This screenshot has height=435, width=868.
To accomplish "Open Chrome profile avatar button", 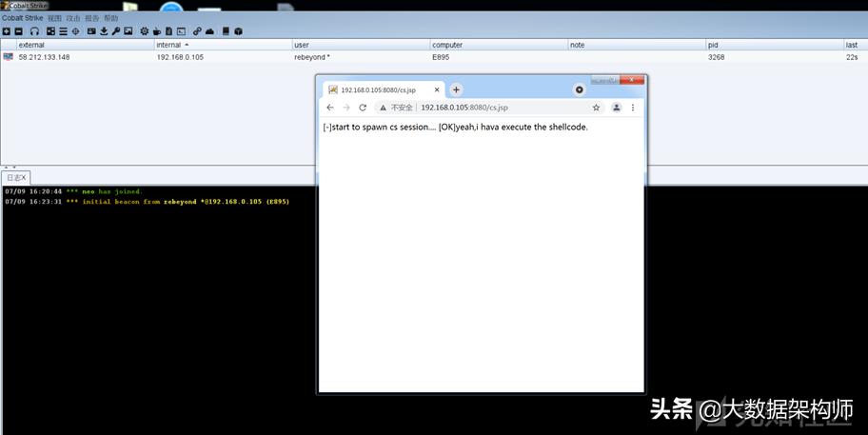I will [616, 108].
